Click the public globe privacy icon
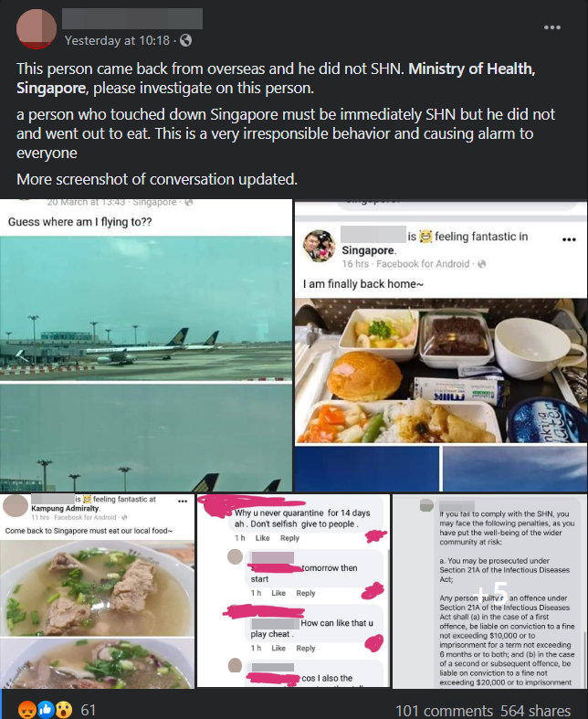This screenshot has height=719, width=588. pos(185,40)
